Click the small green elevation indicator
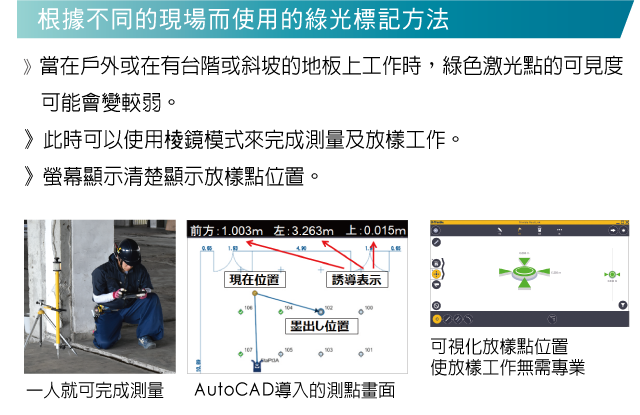This screenshot has width=640, height=415. 612,274
